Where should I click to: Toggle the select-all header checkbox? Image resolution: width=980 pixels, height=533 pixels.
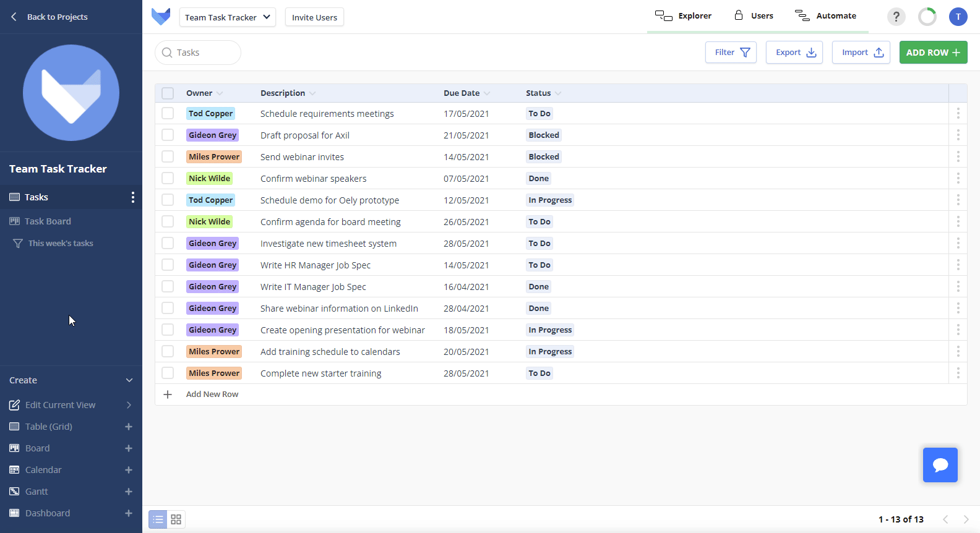coord(168,93)
